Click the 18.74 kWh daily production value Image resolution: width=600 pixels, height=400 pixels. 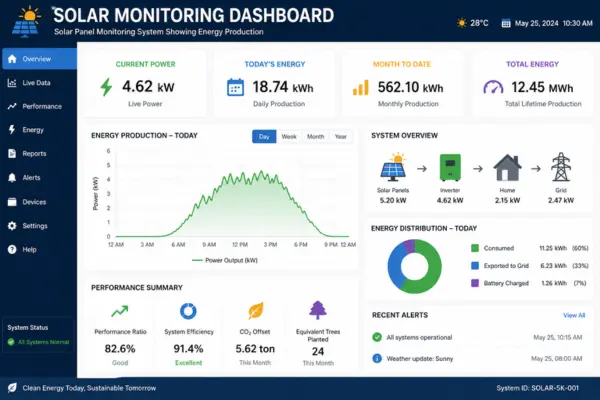point(283,87)
